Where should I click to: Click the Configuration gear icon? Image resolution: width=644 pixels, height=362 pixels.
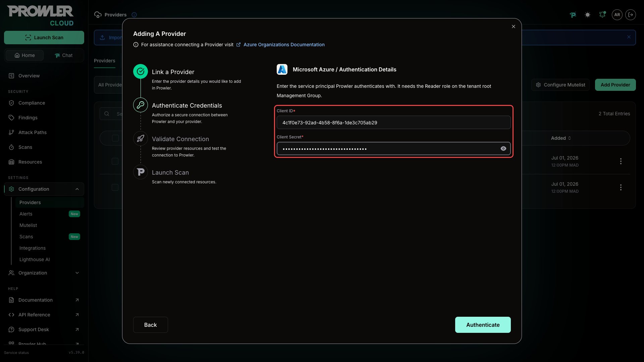point(11,189)
